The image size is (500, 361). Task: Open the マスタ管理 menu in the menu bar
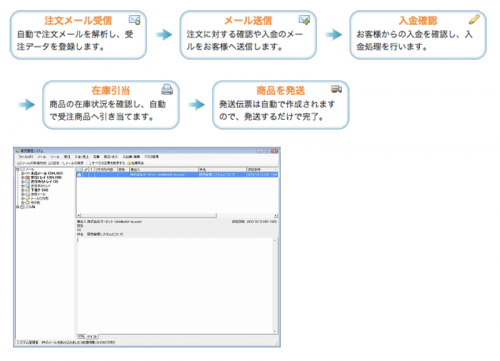pos(151,157)
